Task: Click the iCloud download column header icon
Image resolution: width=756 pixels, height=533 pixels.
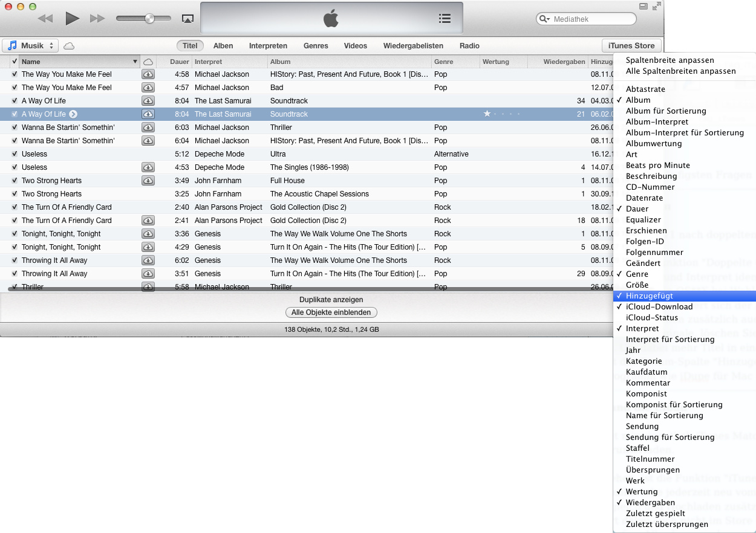Action: coord(148,62)
